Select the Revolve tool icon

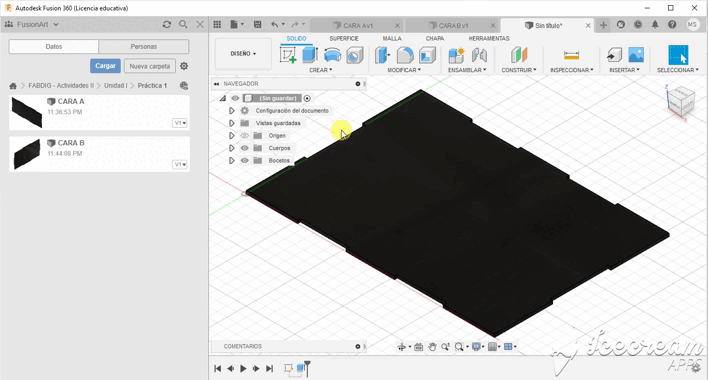coord(332,55)
